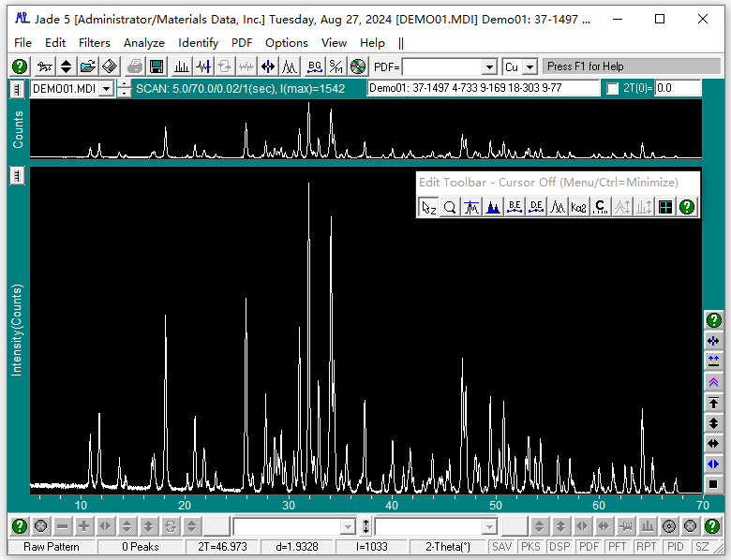Open the Identify menu
The height and width of the screenshot is (560, 731).
tap(198, 42)
